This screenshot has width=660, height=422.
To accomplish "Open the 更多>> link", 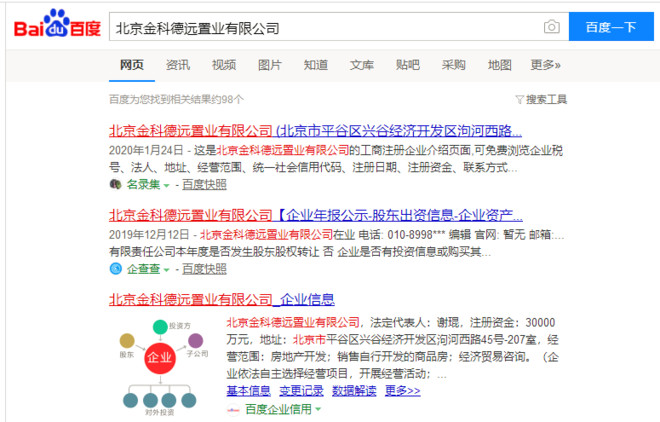I will [403, 391].
